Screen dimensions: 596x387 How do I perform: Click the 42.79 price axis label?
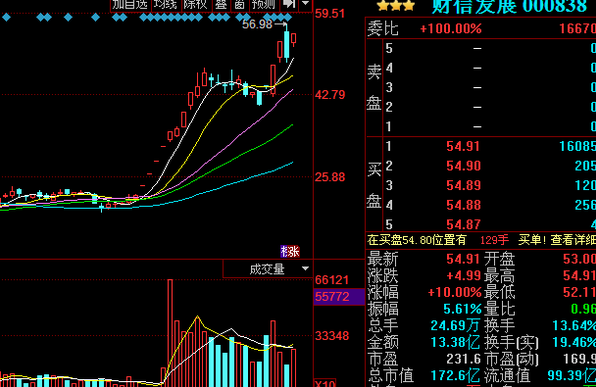(x=330, y=95)
